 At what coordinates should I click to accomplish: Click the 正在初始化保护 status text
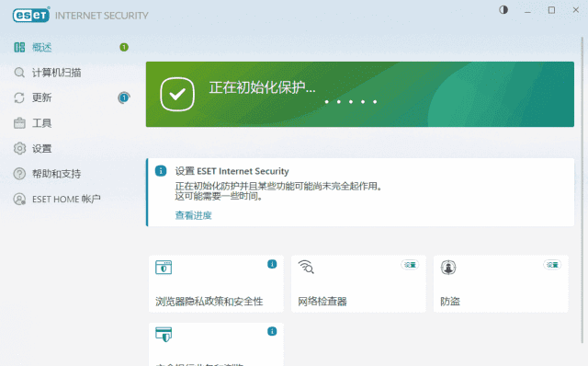coord(262,87)
